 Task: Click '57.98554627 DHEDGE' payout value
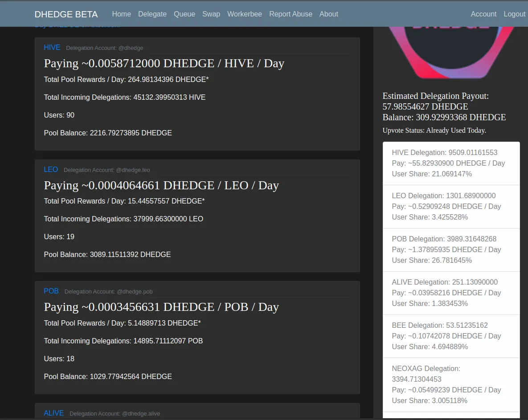[425, 107]
